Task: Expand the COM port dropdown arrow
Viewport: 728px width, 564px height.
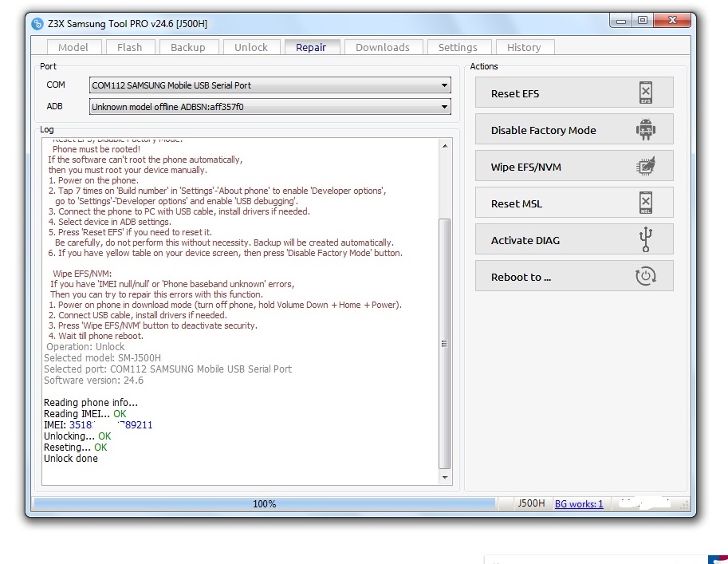Action: pyautogui.click(x=444, y=85)
